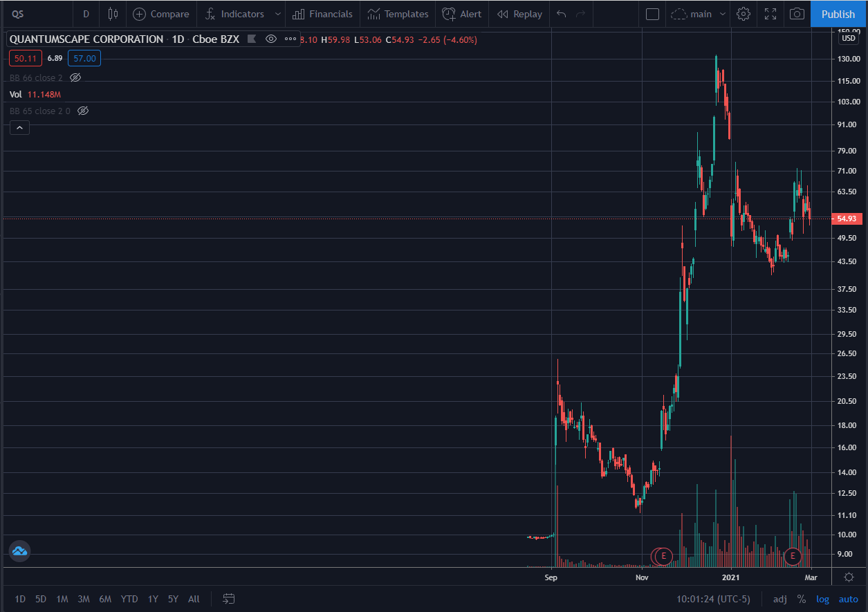Show the hidden BB 65 close 2 0 indicator
The height and width of the screenshot is (612, 868).
tap(83, 111)
